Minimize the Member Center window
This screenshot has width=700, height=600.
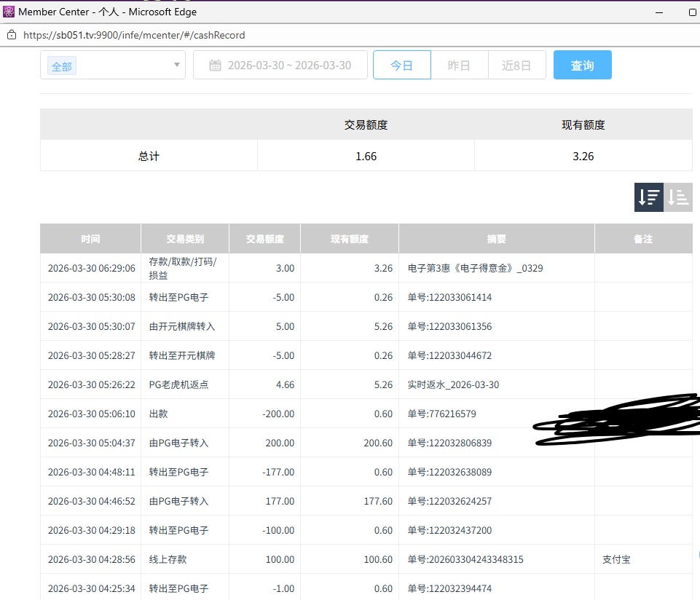point(659,12)
